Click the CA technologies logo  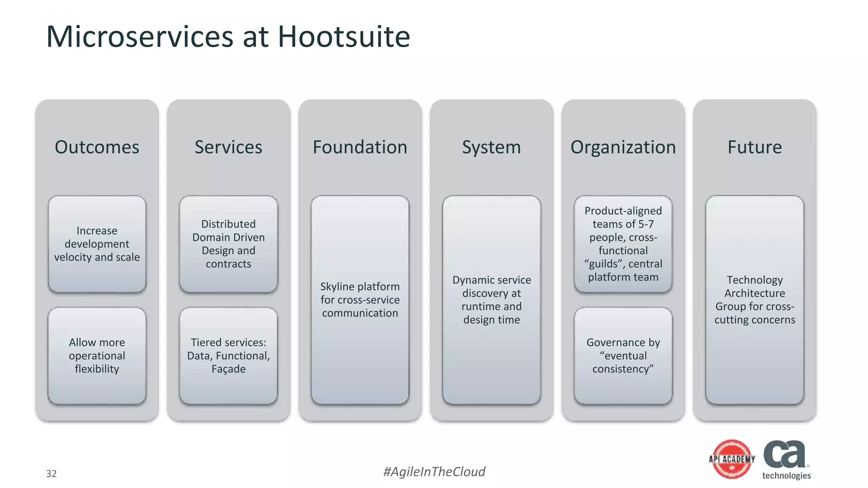(787, 460)
